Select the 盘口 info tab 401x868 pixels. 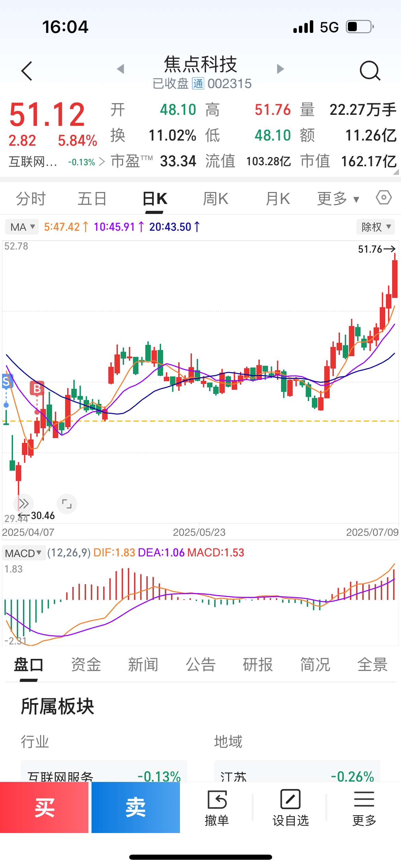tap(29, 665)
